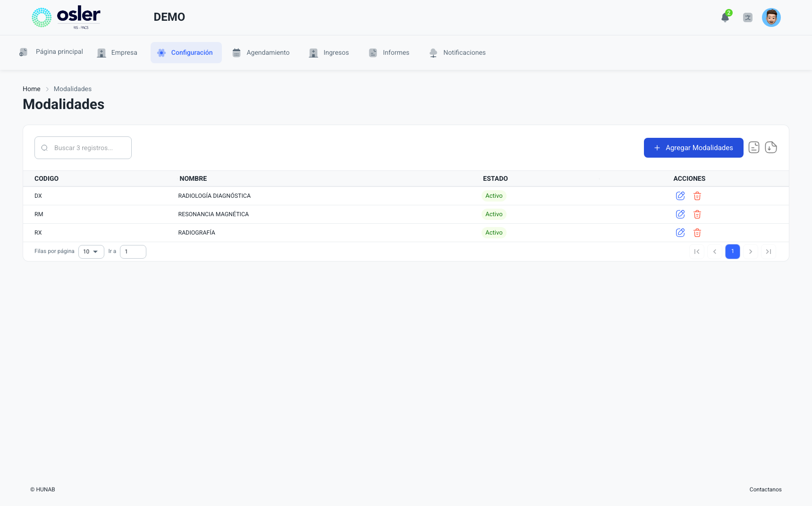812x506 pixels.
Task: Edit the RX modality row
Action: (680, 233)
